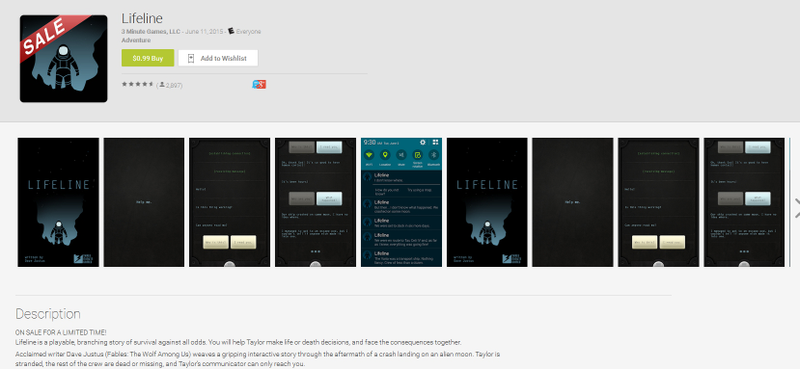800x369 pixels.
Task: Open the teal notification panel screenshot
Action: (401, 202)
